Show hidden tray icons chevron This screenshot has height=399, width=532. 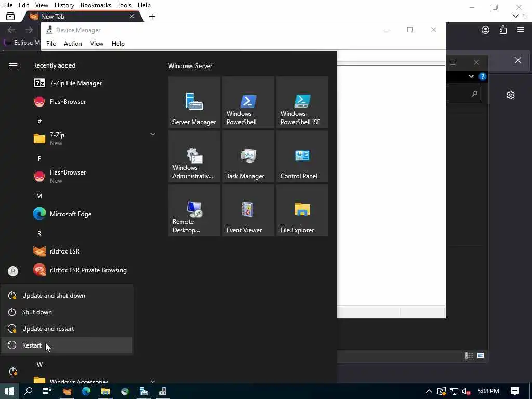pos(429,391)
